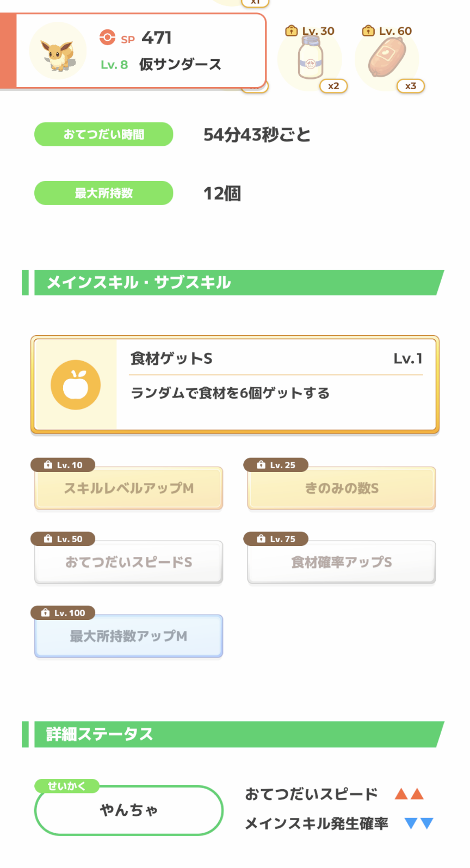Select the sausage ingredient icon
This screenshot has width=470, height=868.
(x=387, y=58)
